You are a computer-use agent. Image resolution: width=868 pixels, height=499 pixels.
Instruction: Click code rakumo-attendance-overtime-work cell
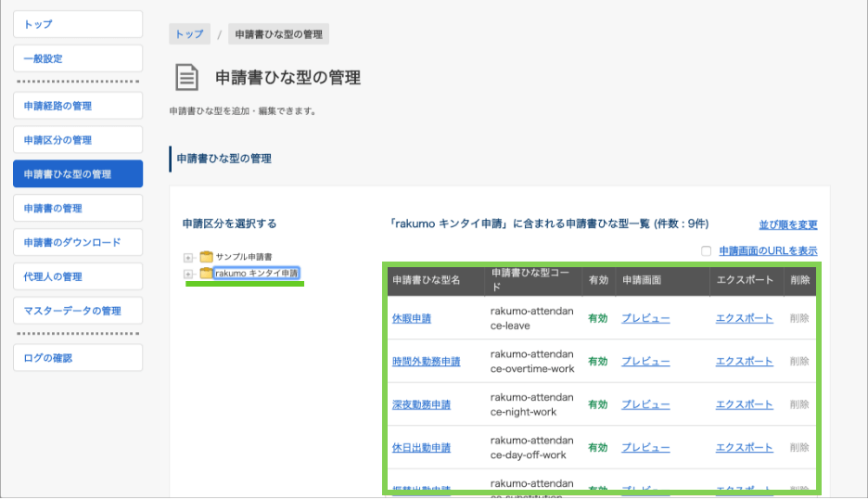(x=532, y=362)
